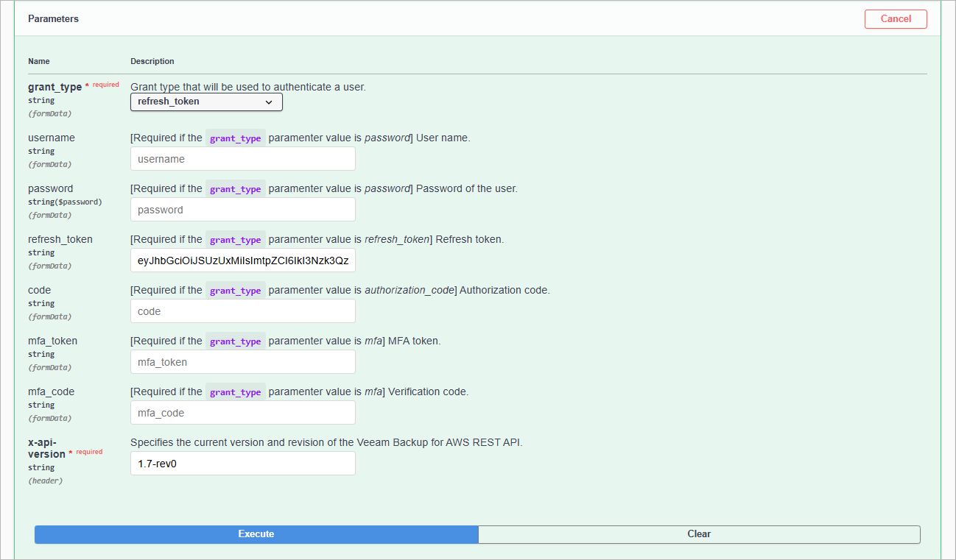The height and width of the screenshot is (560, 956).
Task: Click the username input field
Action: pyautogui.click(x=243, y=159)
